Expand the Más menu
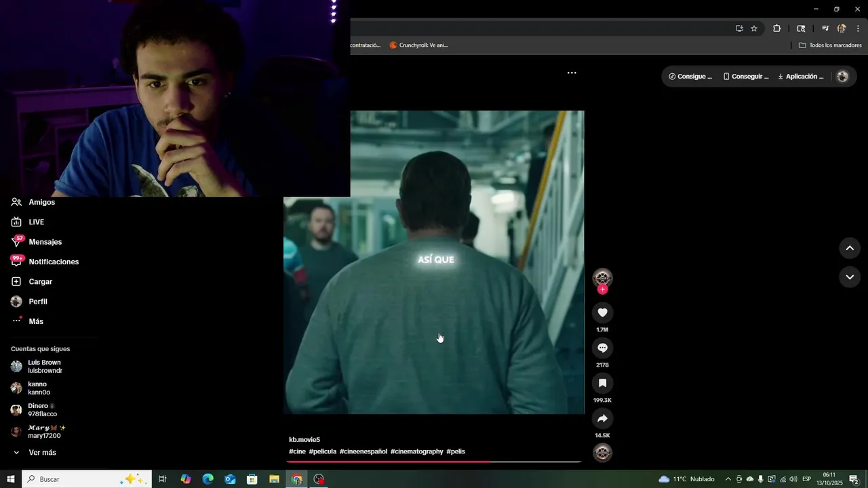The height and width of the screenshot is (488, 868). tap(27, 321)
